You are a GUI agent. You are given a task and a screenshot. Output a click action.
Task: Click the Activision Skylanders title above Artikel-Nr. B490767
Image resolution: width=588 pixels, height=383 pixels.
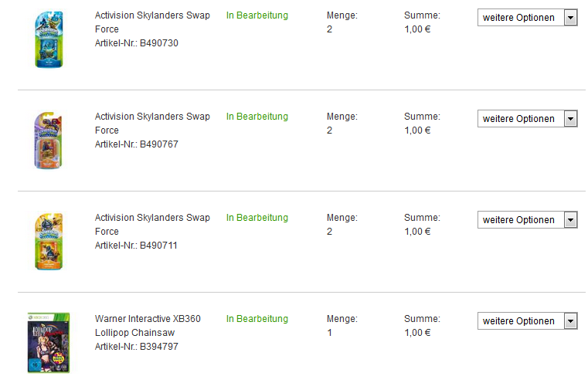click(152, 124)
